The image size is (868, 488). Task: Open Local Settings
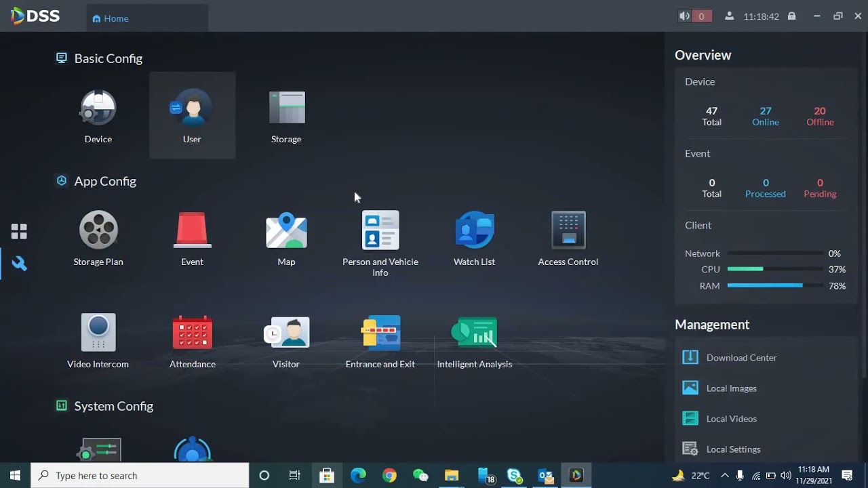[722, 449]
